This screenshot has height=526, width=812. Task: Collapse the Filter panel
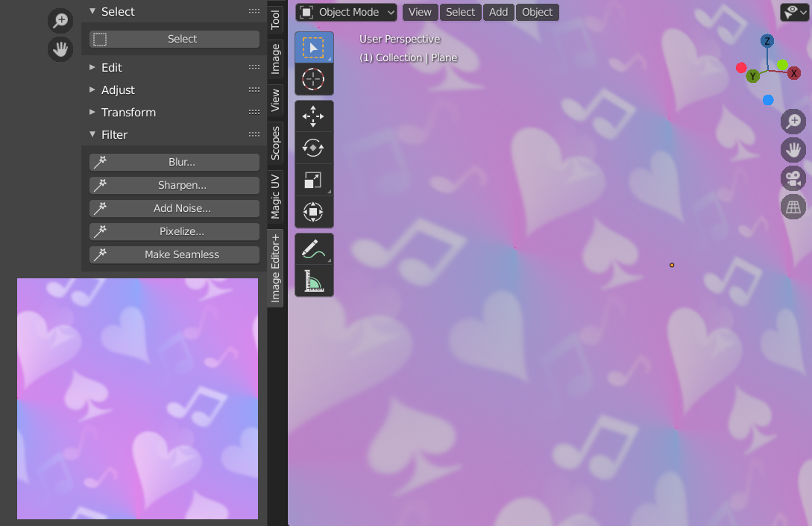[x=92, y=134]
